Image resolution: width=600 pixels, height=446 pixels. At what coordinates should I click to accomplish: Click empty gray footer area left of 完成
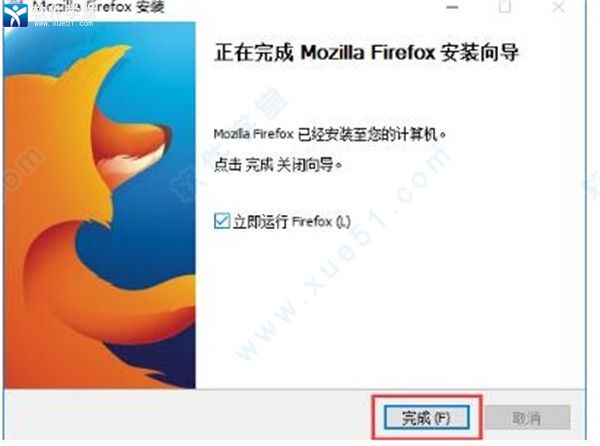point(188,417)
